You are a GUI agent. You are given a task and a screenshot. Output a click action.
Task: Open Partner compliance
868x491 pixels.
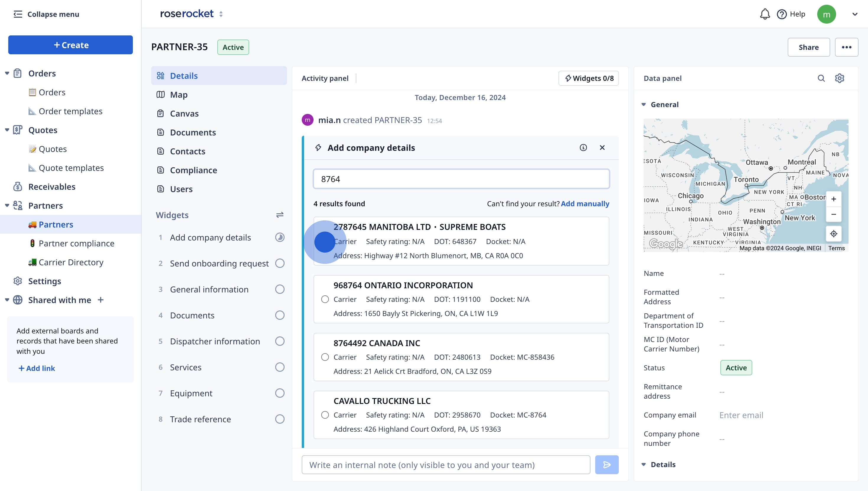point(76,243)
